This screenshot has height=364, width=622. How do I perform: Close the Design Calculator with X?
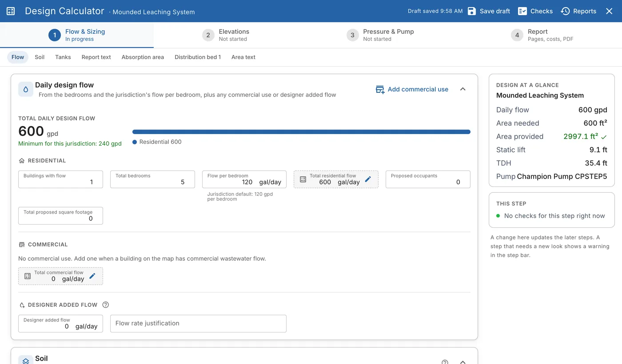point(609,11)
